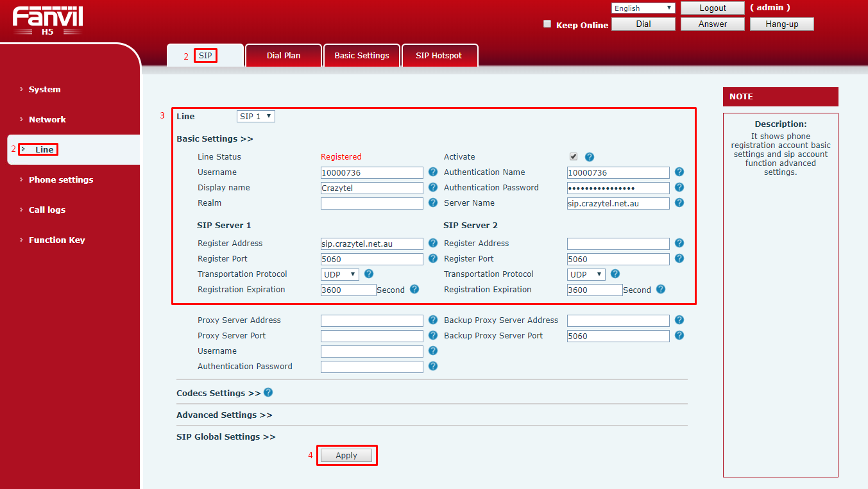This screenshot has width=868, height=489.
Task: Click help icon beside Backup Proxy Server Address
Action: coord(679,320)
